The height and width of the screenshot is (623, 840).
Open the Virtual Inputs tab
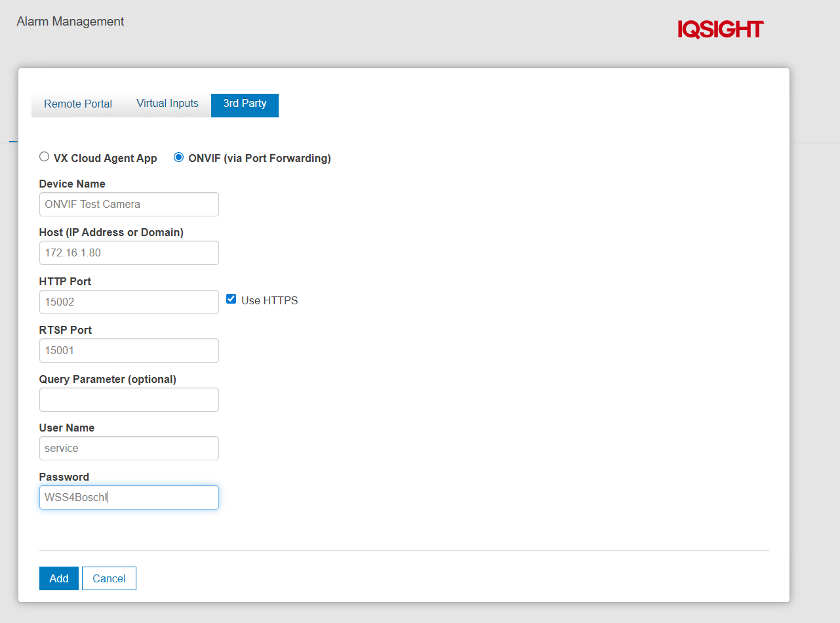(x=167, y=104)
